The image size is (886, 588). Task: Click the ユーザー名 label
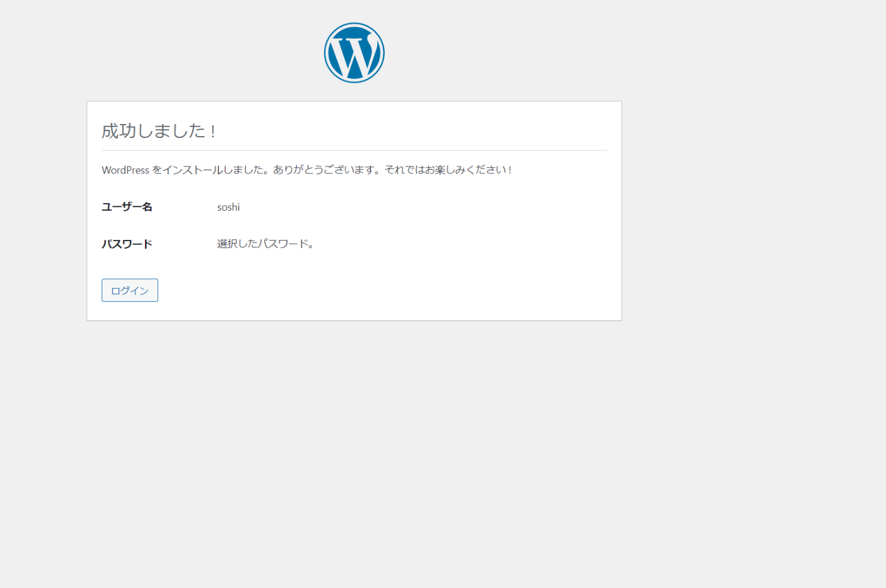coord(127,207)
